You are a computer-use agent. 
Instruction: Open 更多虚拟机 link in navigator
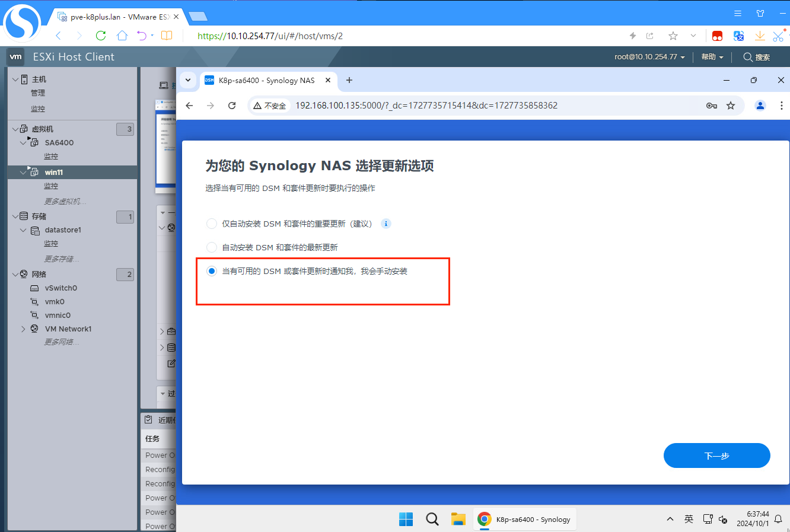click(x=65, y=201)
